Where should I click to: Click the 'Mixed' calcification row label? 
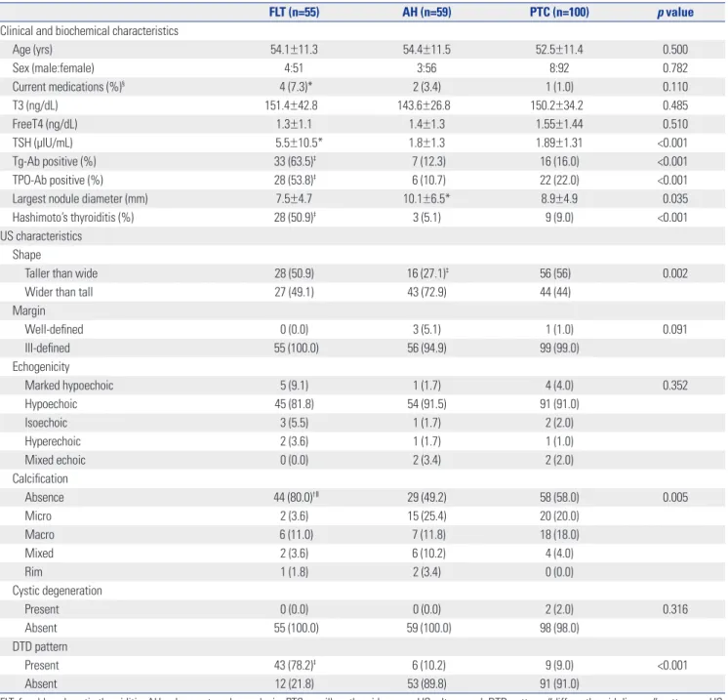pos(39,554)
